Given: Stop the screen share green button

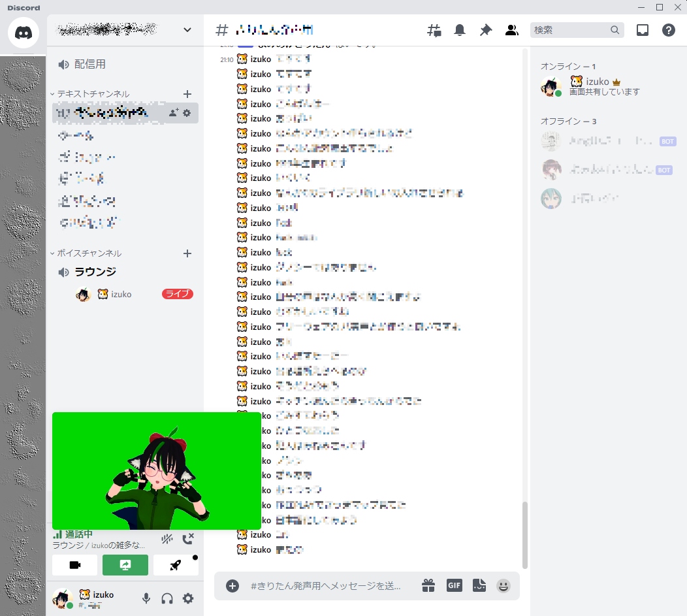Looking at the screenshot, I should 125,565.
